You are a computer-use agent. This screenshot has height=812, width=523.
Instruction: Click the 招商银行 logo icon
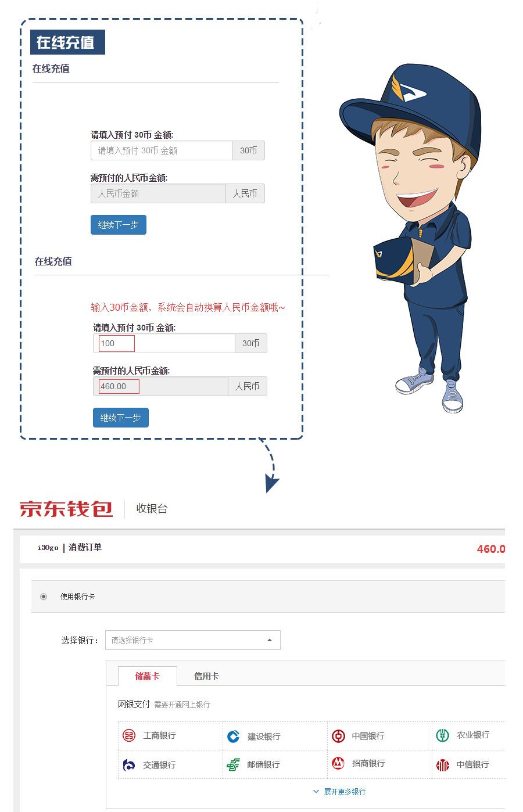coord(338,763)
